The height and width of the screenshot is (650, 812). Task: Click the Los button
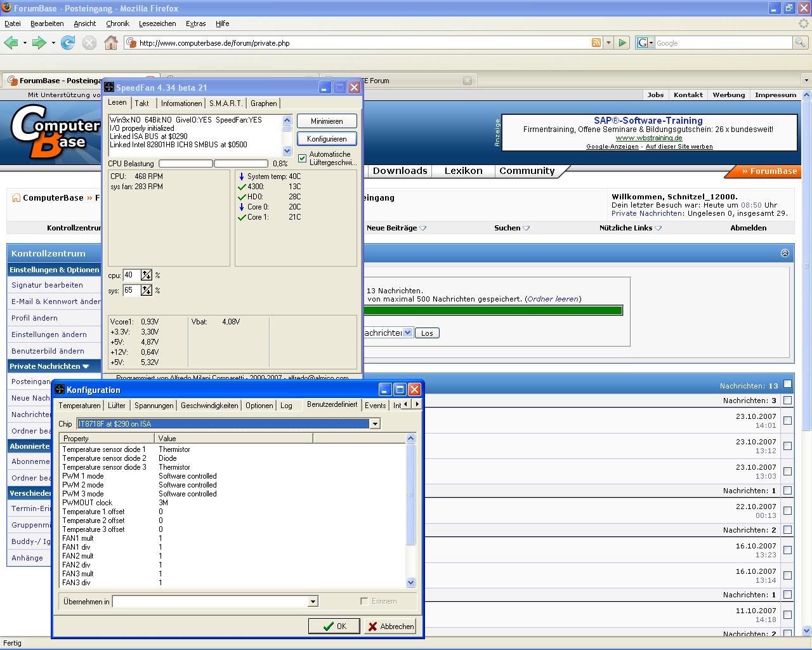(427, 333)
